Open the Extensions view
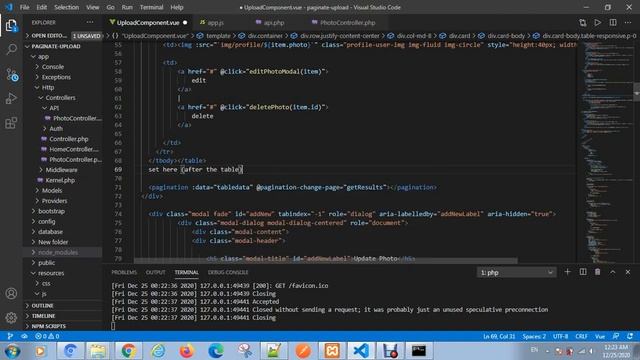This screenshot has height=360, width=640. tap(11, 123)
